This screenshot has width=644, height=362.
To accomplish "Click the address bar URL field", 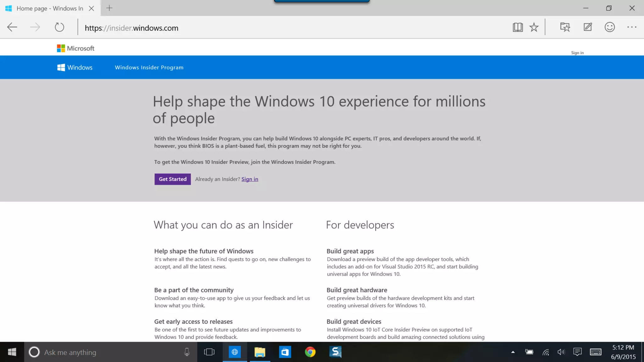I will click(292, 28).
